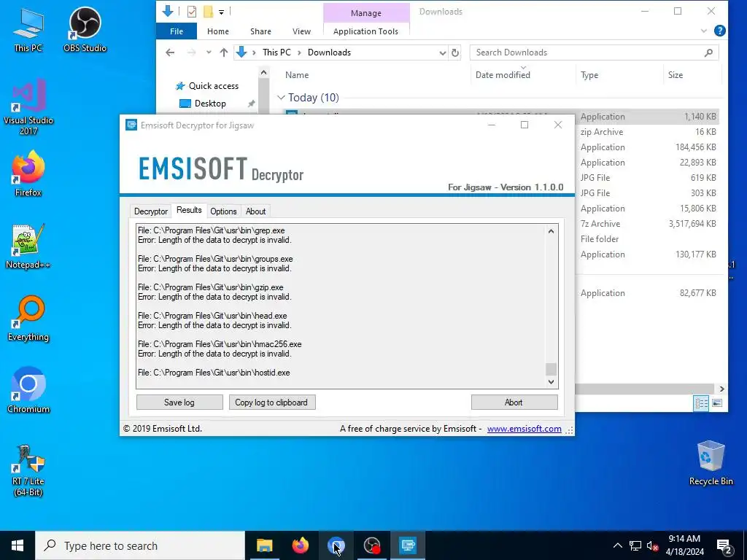Image resolution: width=747 pixels, height=560 pixels.
Task: Open About tab in Emsisoft Decryptor
Action: click(255, 211)
